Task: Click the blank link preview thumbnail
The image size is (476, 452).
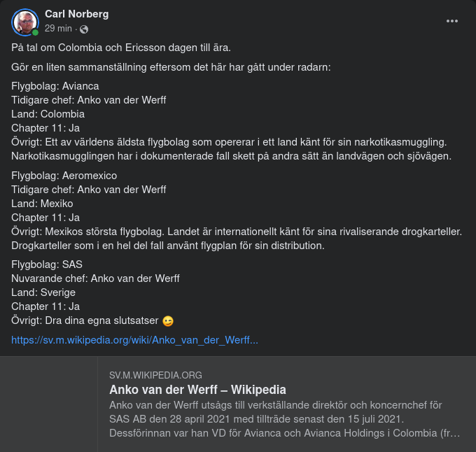Action: coord(48,404)
